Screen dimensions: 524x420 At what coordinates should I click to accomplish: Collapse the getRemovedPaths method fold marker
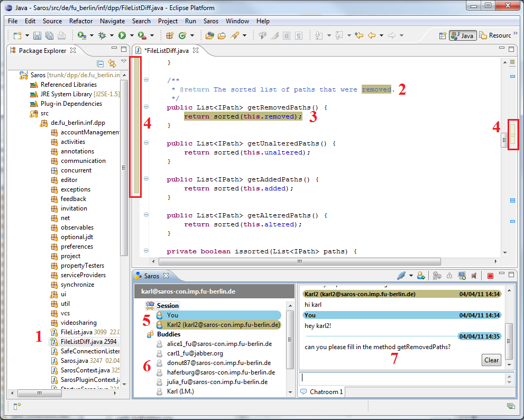[x=146, y=107]
